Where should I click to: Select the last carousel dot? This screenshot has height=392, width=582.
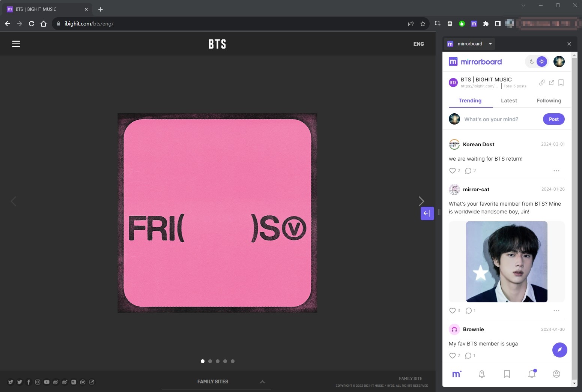pos(233,361)
